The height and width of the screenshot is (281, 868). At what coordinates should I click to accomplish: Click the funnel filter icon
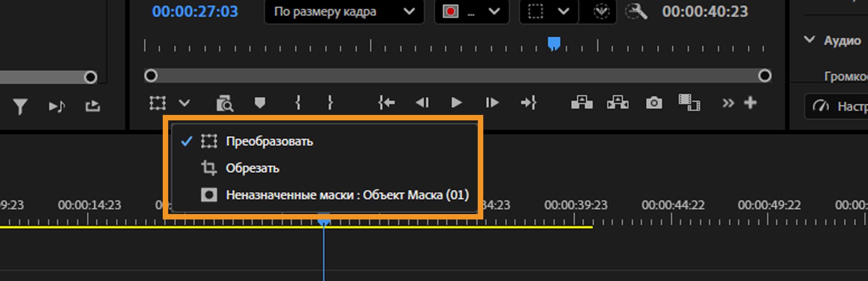(20, 107)
